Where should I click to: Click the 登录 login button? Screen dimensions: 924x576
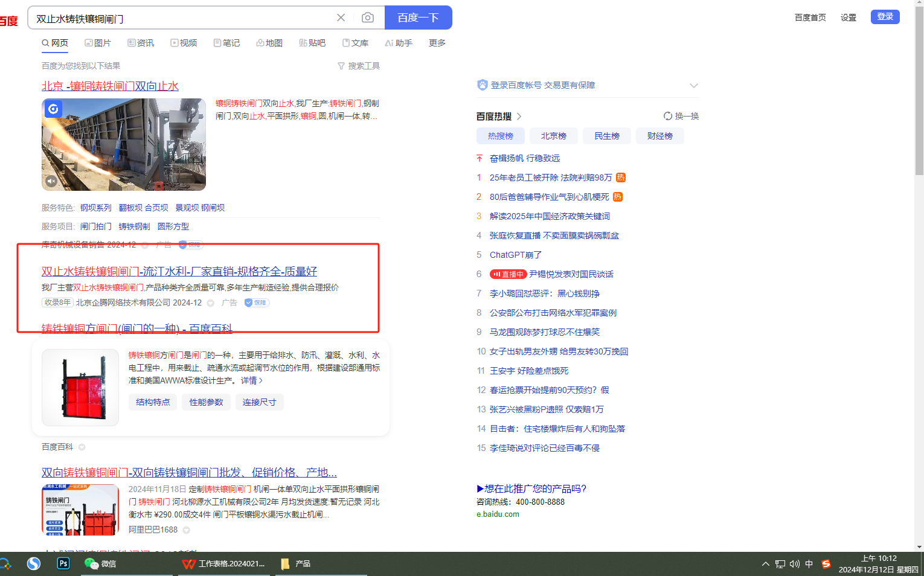(x=885, y=17)
